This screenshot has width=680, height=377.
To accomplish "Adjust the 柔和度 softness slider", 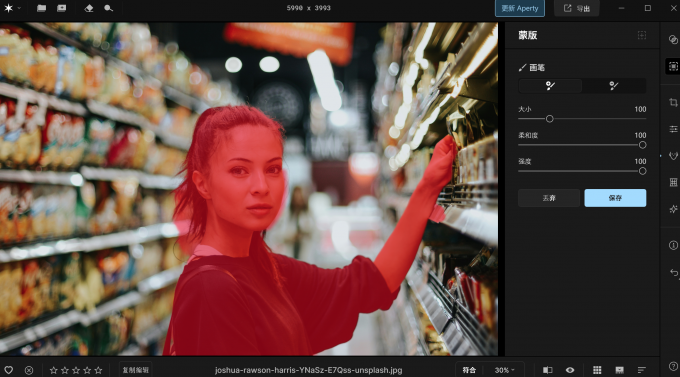I will point(582,145).
